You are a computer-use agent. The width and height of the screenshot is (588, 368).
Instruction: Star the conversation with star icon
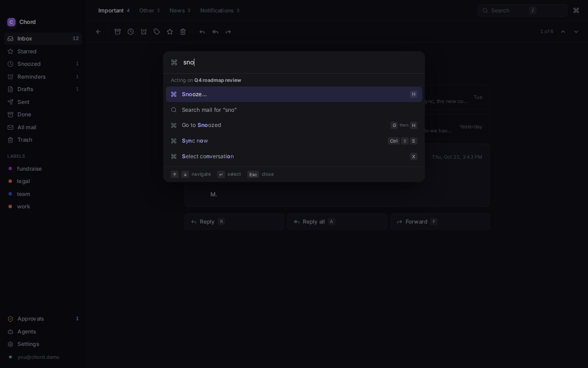click(x=170, y=32)
